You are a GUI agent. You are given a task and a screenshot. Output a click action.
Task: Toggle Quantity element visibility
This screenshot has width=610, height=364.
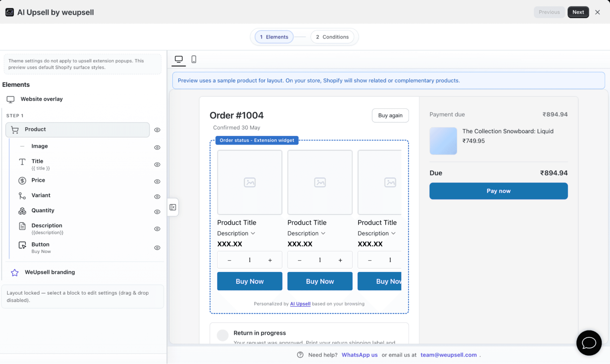[157, 212]
